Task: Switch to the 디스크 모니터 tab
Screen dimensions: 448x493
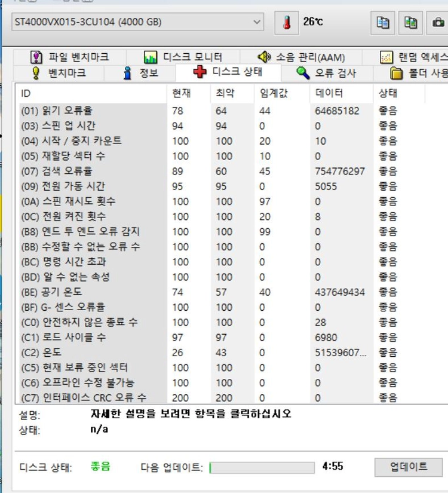Action: pyautogui.click(x=183, y=57)
